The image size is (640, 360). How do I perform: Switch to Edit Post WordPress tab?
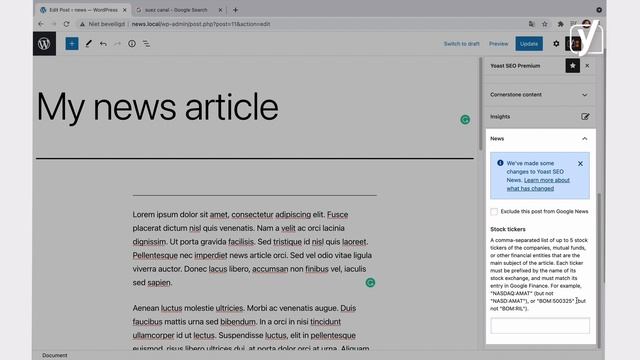coord(84,10)
